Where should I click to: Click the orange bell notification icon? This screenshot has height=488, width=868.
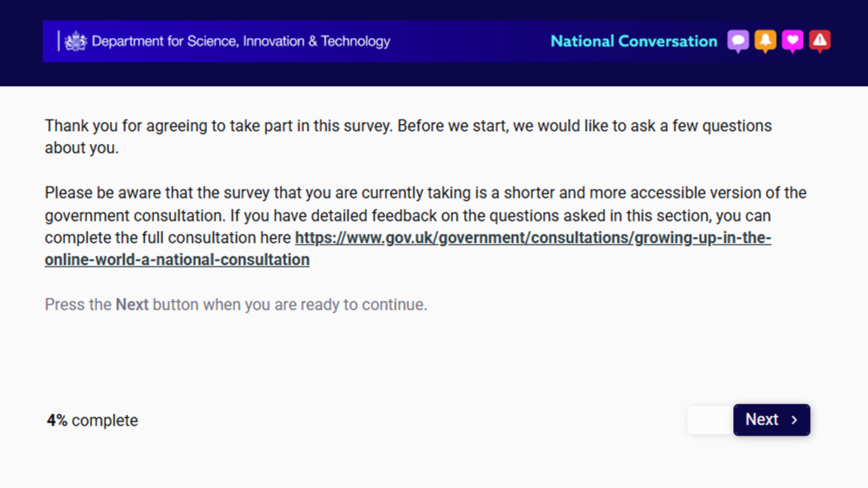tap(765, 41)
